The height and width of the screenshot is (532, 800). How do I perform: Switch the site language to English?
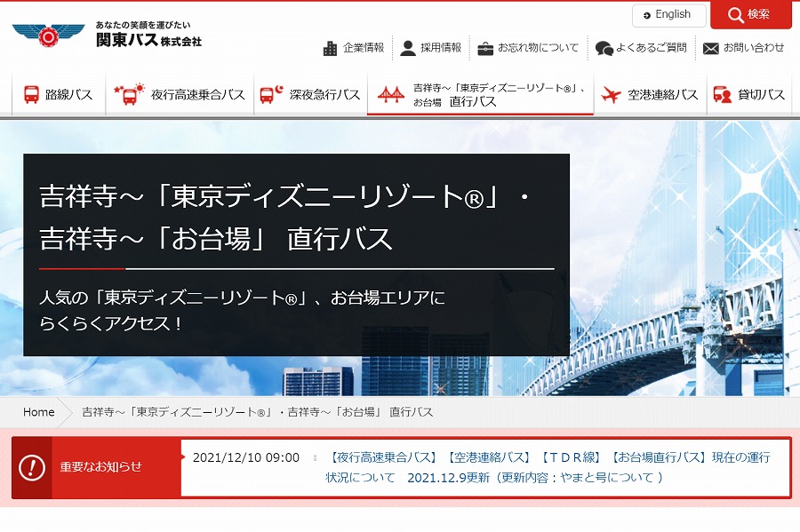pyautogui.click(x=668, y=15)
